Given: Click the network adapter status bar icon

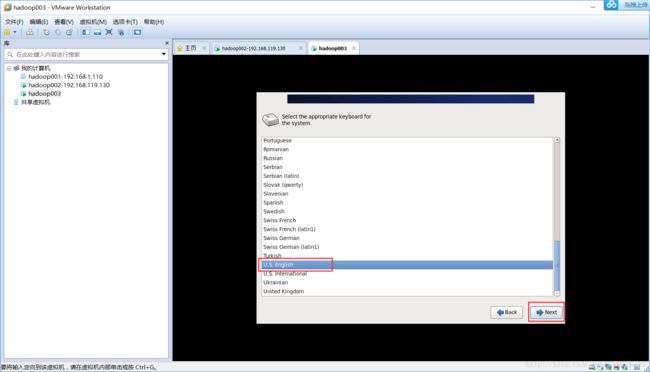Looking at the screenshot, I should click(x=608, y=367).
